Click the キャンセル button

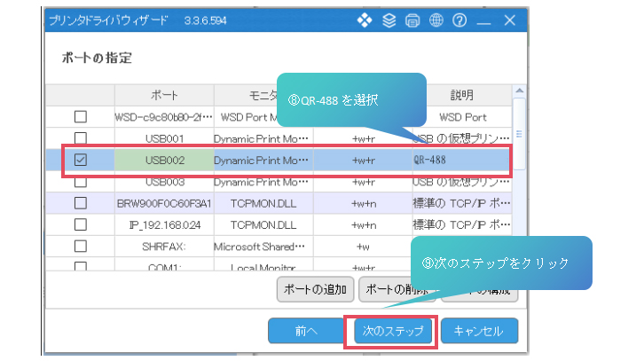point(479,331)
